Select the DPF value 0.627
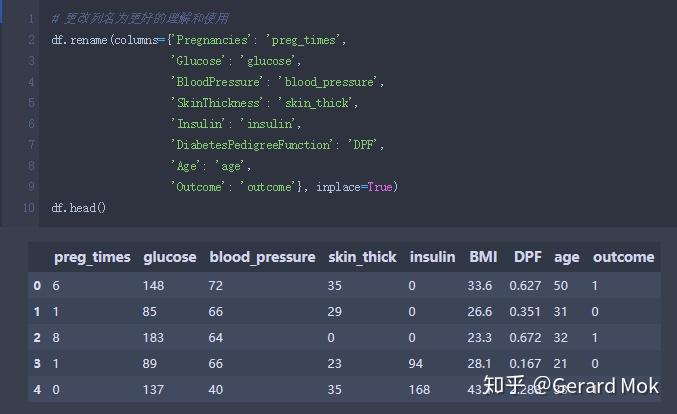Image resolution: width=677 pixels, height=414 pixels. (x=525, y=286)
